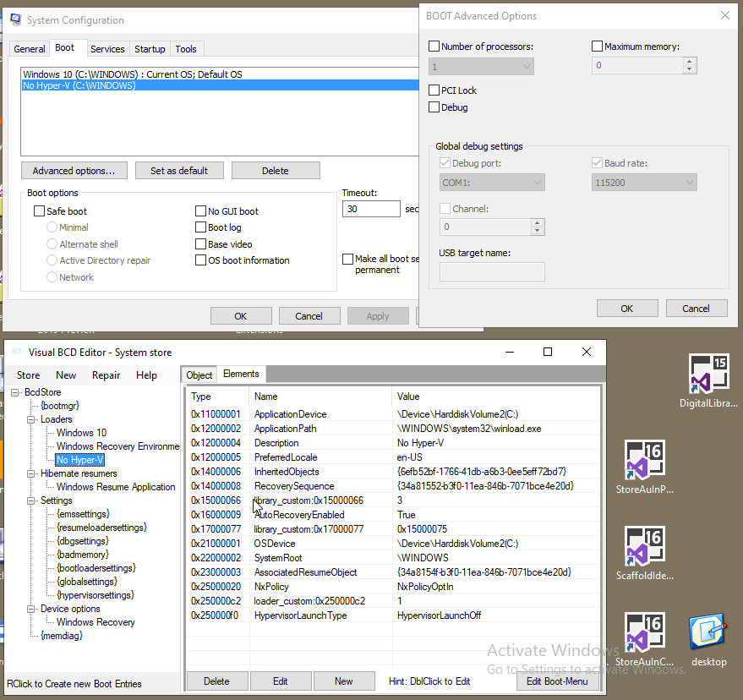The height and width of the screenshot is (700, 743).
Task: Click the New button below elements list
Action: (x=343, y=681)
